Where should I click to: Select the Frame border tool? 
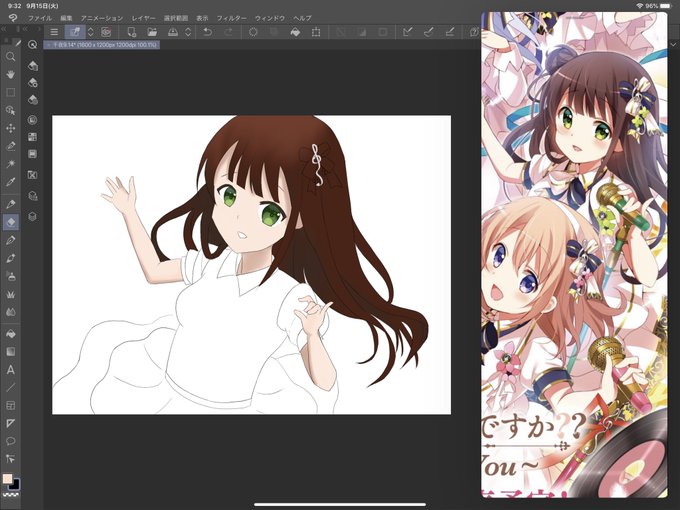(10, 405)
